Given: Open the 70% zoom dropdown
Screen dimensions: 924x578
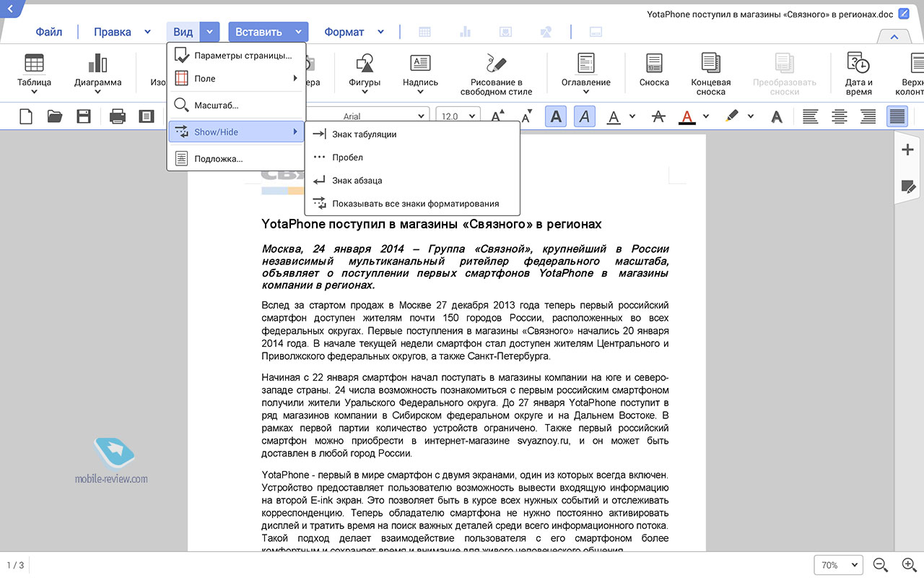Looking at the screenshot, I should coord(839,565).
